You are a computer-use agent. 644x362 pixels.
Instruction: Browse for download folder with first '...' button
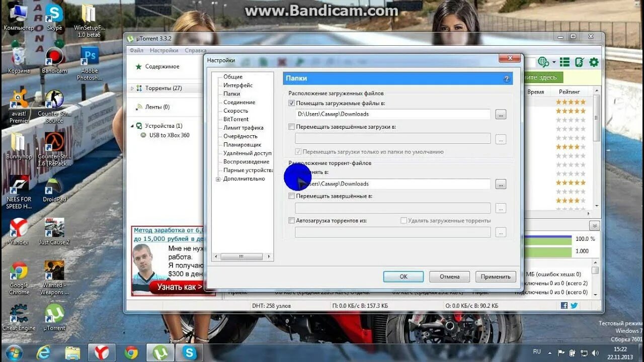[501, 115]
